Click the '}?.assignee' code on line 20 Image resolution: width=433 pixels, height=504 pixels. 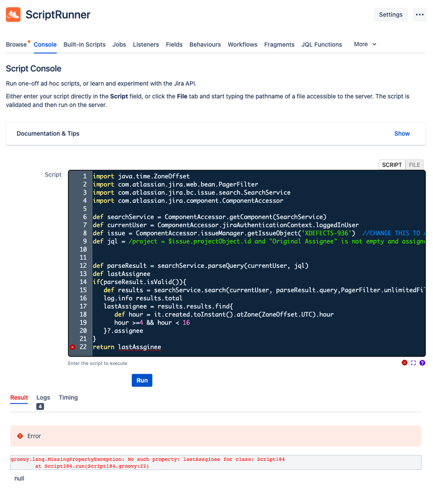tap(123, 331)
